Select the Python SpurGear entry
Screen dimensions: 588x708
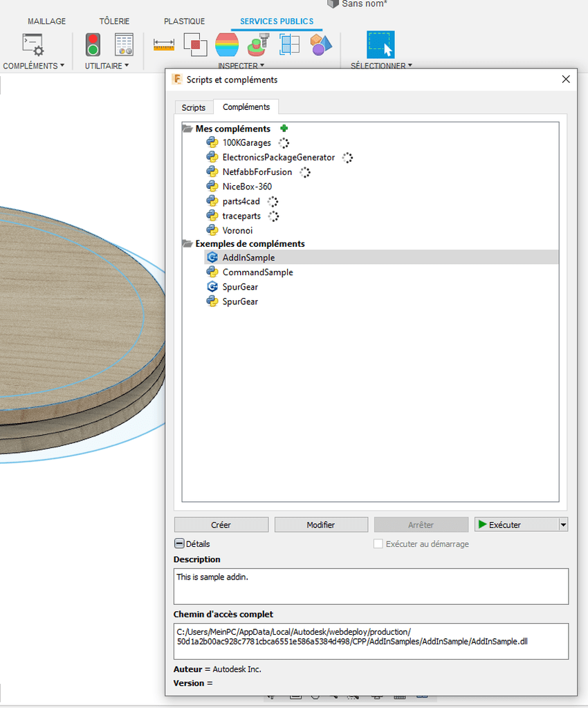click(x=240, y=301)
